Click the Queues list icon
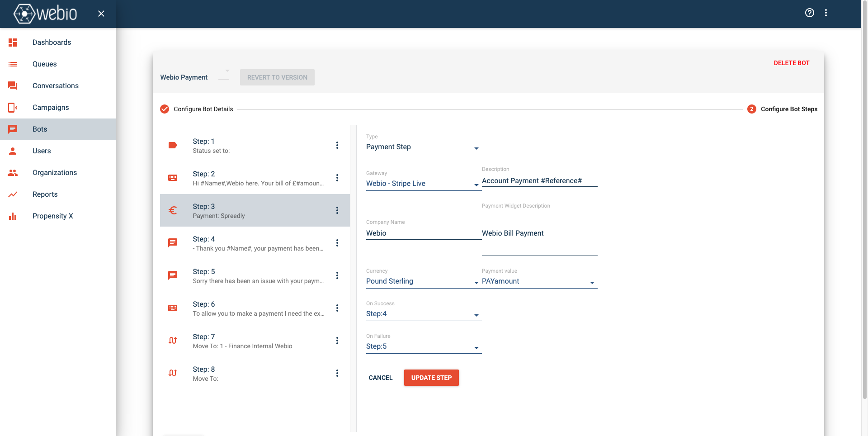The image size is (868, 436). point(13,64)
